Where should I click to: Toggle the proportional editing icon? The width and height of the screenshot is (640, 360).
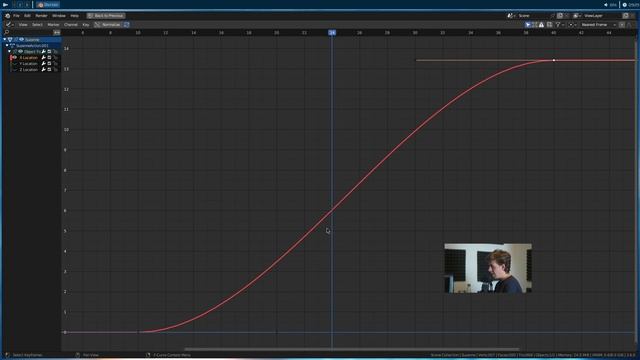622,24
